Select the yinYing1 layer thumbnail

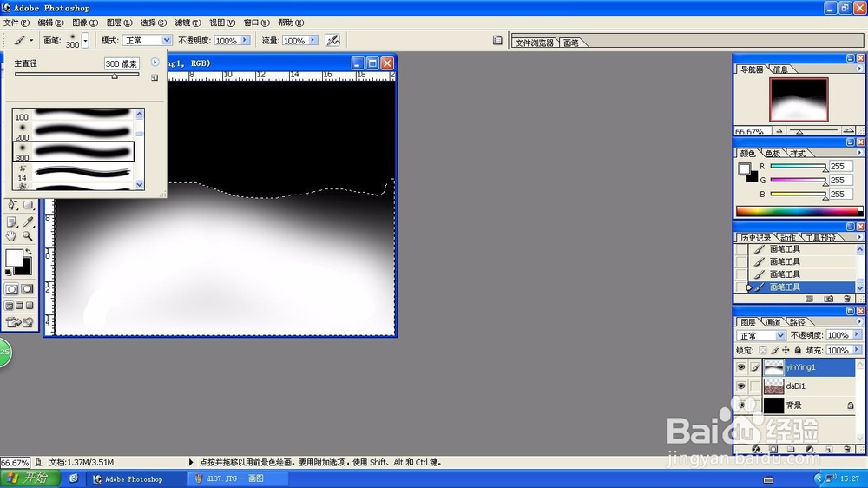773,367
